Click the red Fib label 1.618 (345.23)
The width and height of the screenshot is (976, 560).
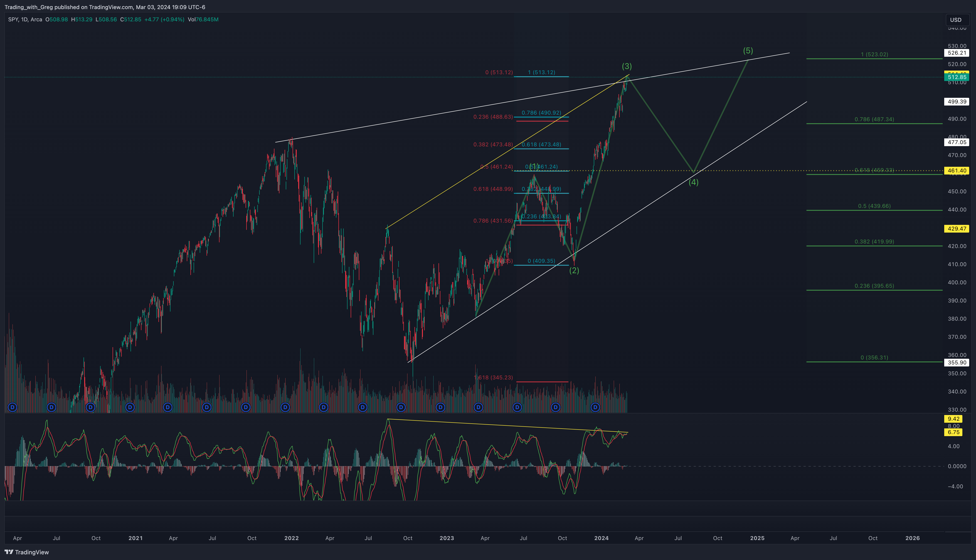point(494,378)
